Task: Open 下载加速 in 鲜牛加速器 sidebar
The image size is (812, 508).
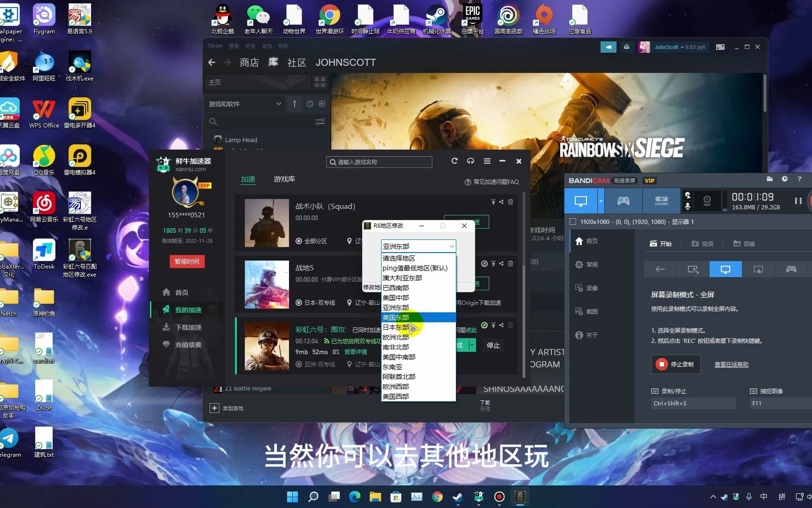Action: [182, 327]
